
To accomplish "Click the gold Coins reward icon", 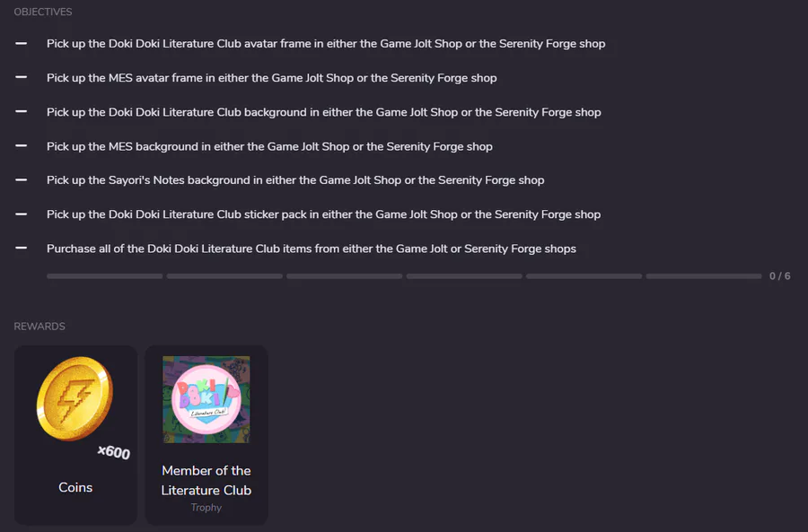I will (75, 398).
